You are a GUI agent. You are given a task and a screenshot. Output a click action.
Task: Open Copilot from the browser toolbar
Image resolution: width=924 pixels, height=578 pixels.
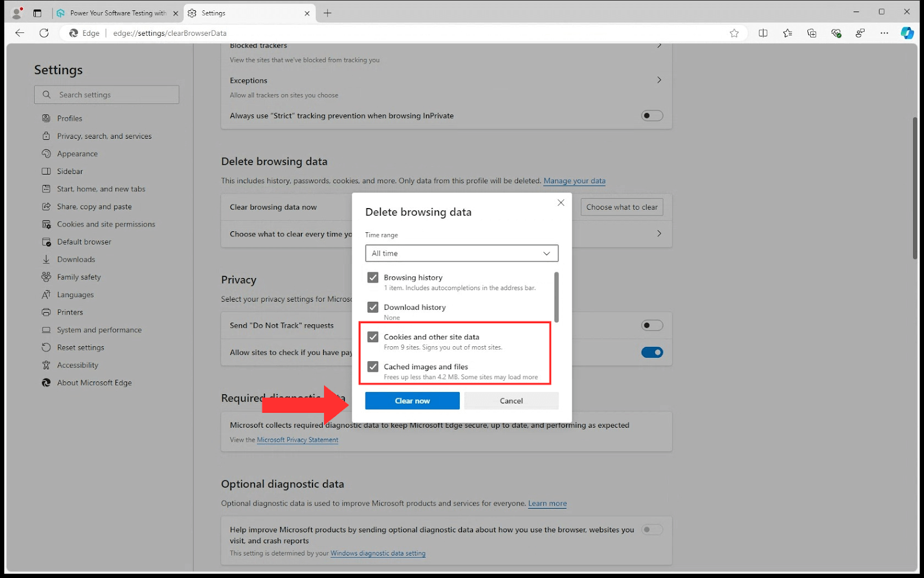(x=907, y=33)
